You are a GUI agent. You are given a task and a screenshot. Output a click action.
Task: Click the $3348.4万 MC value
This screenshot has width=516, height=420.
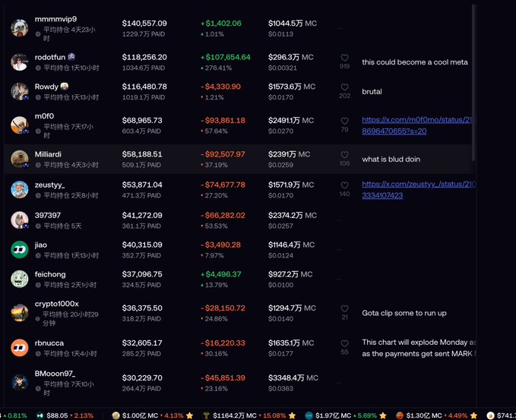pyautogui.click(x=293, y=378)
